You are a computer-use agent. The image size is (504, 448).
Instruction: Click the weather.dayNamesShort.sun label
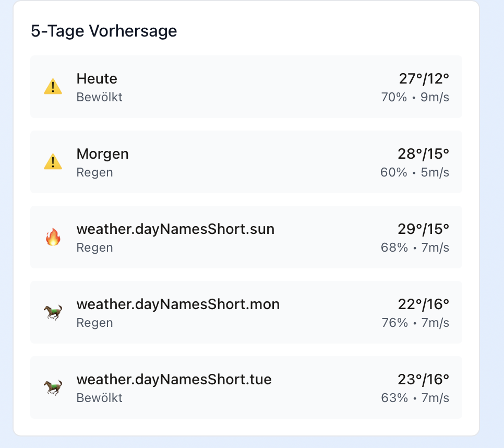tap(175, 229)
